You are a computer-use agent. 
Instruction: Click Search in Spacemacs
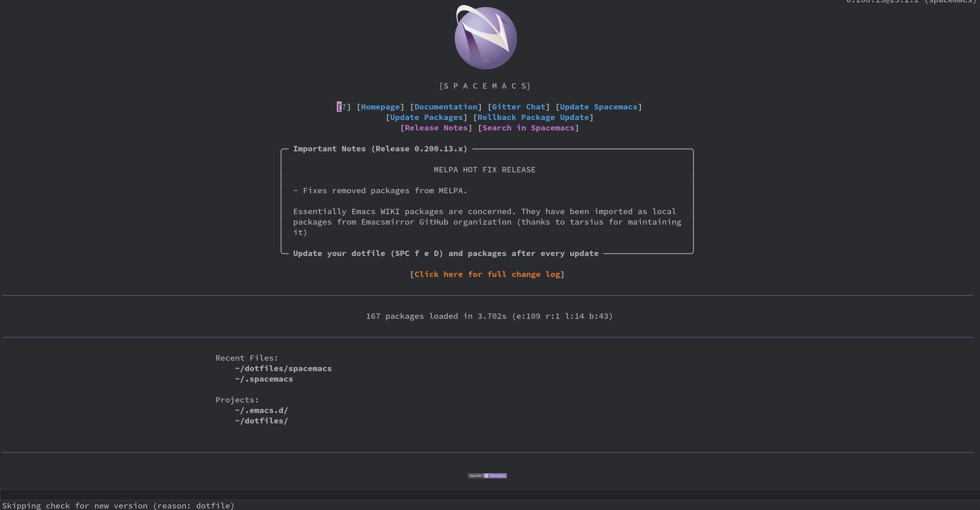coord(529,128)
